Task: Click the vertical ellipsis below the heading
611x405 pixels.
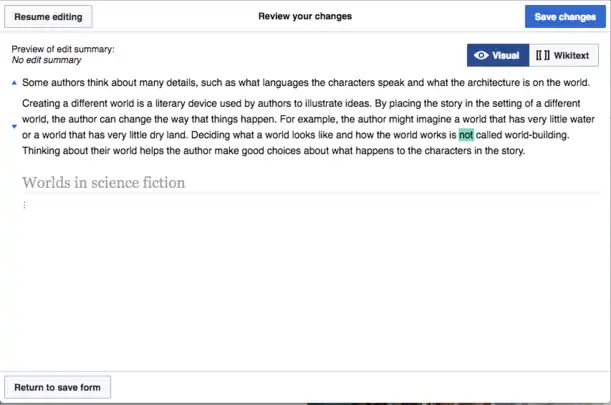Action: [24, 205]
